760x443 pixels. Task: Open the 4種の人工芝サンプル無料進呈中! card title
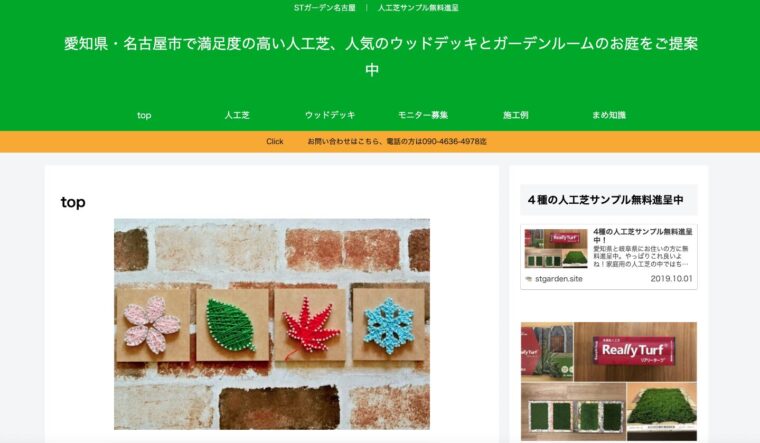(x=643, y=236)
